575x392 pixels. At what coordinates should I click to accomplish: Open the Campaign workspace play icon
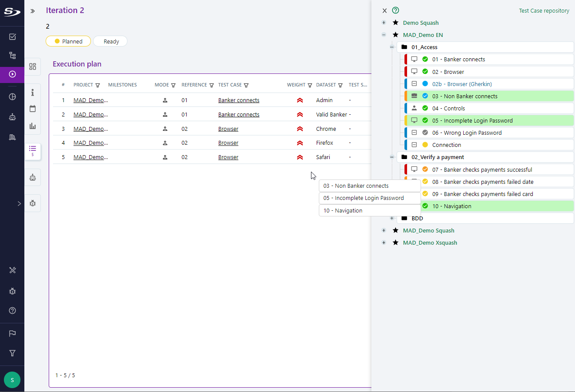click(12, 74)
